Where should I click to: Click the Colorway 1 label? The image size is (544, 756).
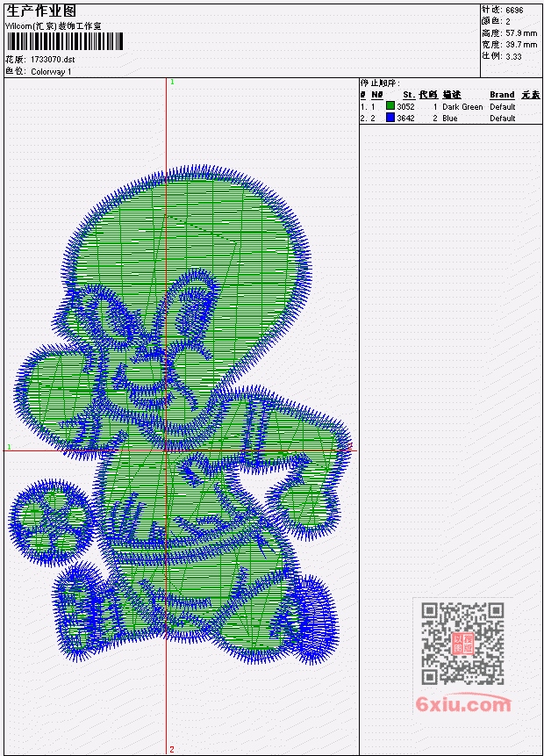pyautogui.click(x=51, y=71)
